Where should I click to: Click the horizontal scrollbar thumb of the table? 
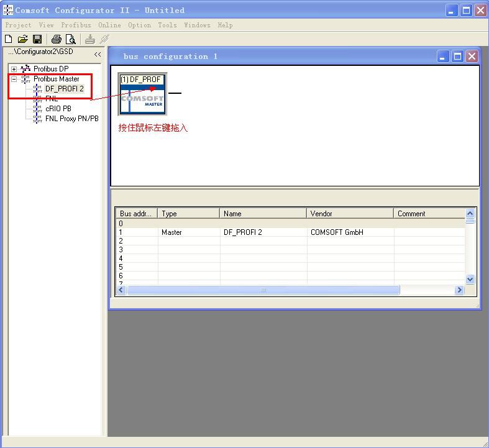click(x=263, y=290)
